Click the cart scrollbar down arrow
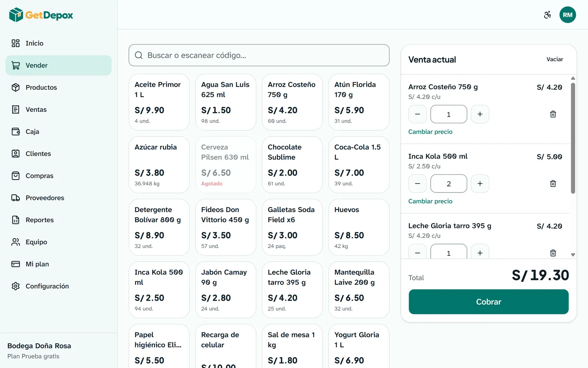 pos(573,255)
